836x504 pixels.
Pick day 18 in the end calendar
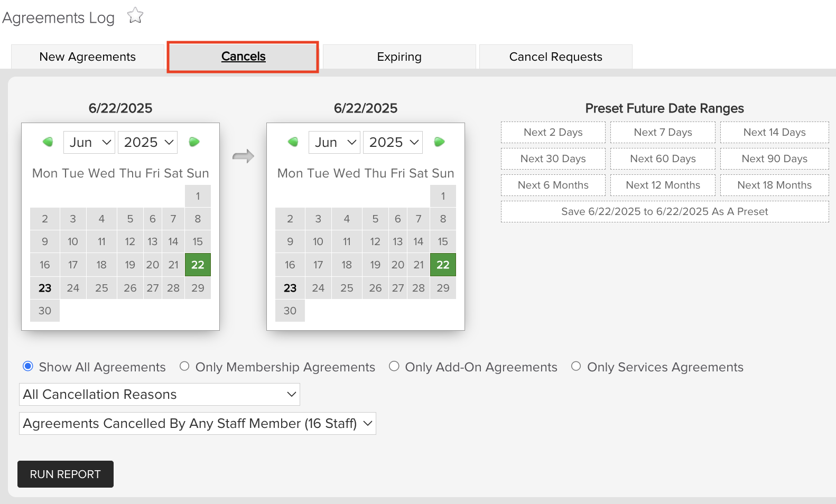(x=347, y=265)
